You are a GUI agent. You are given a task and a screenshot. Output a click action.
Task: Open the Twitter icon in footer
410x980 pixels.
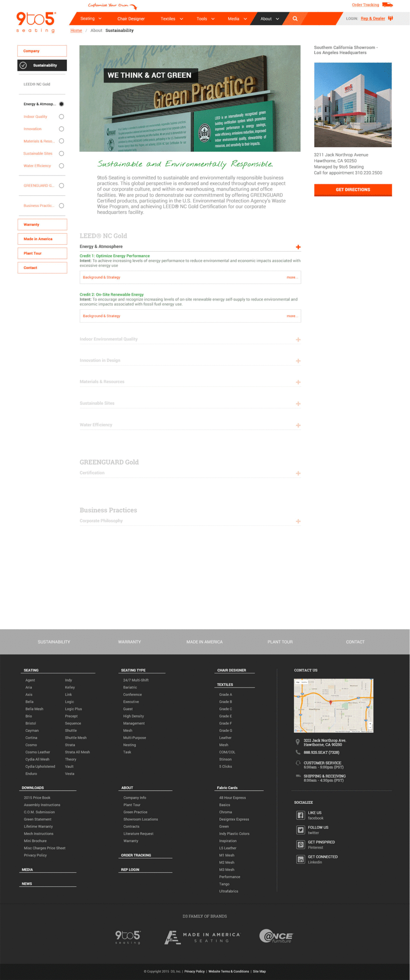301,830
